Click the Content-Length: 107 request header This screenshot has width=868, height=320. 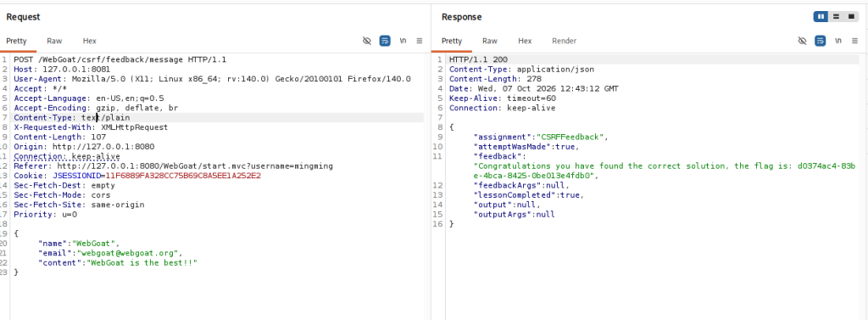60,137
